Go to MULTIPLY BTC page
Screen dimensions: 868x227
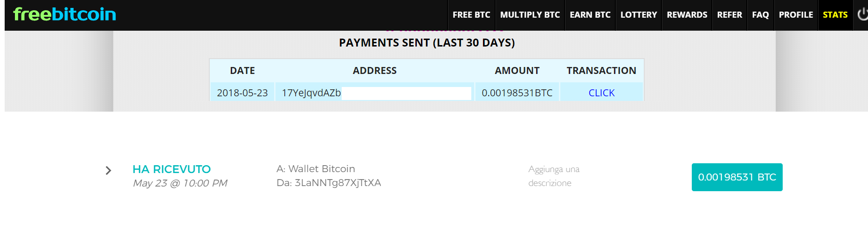530,15
